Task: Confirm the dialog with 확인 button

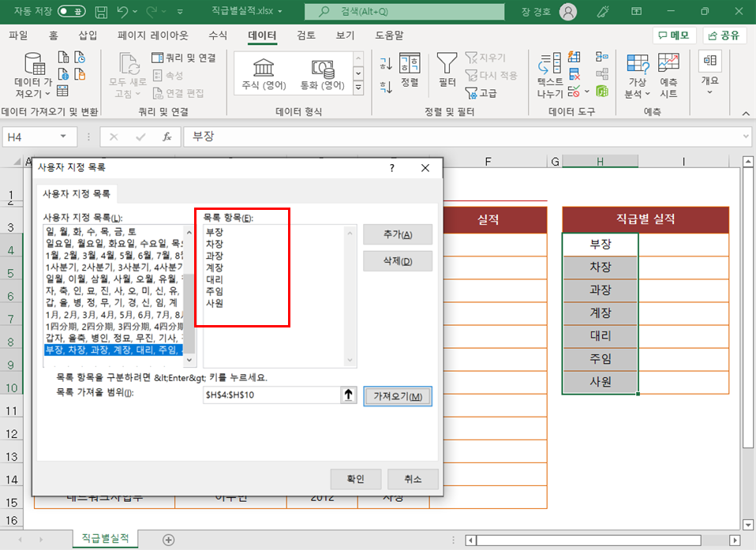Action: point(355,479)
